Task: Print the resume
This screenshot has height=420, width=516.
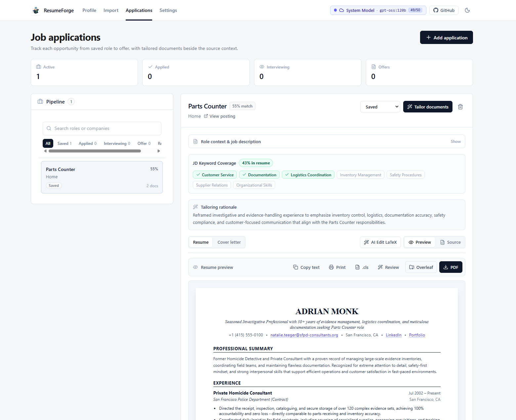Action: (x=337, y=267)
